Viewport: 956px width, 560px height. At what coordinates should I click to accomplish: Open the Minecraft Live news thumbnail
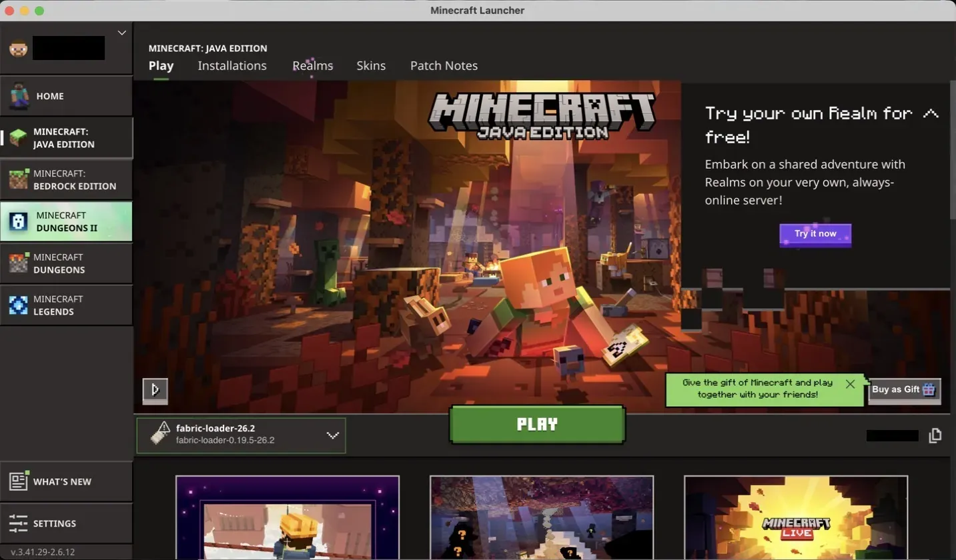(796, 517)
